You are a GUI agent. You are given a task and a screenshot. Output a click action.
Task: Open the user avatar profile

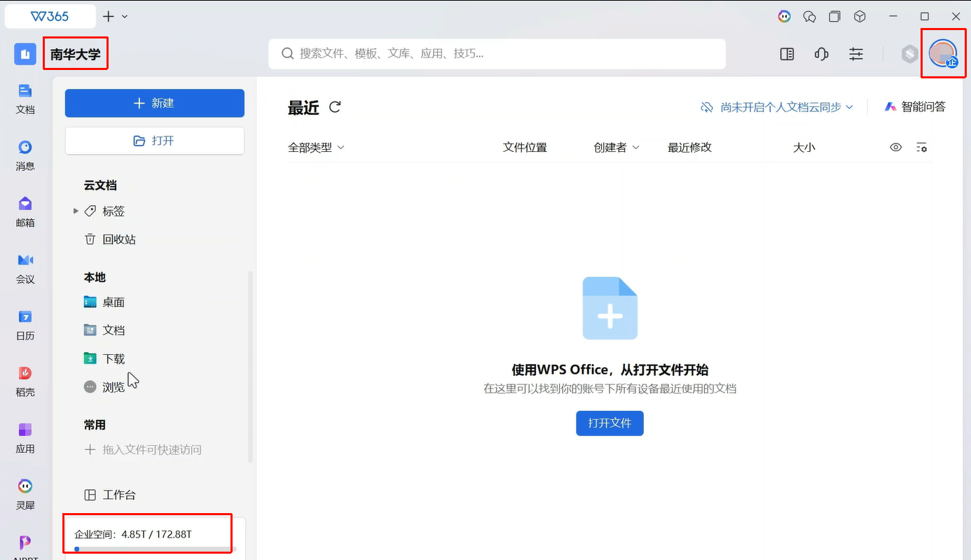(943, 54)
